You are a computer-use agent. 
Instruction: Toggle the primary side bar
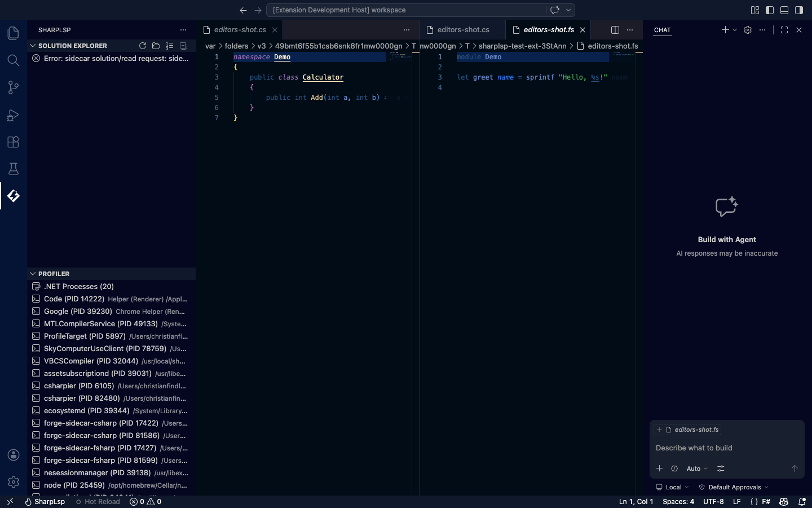pos(770,10)
